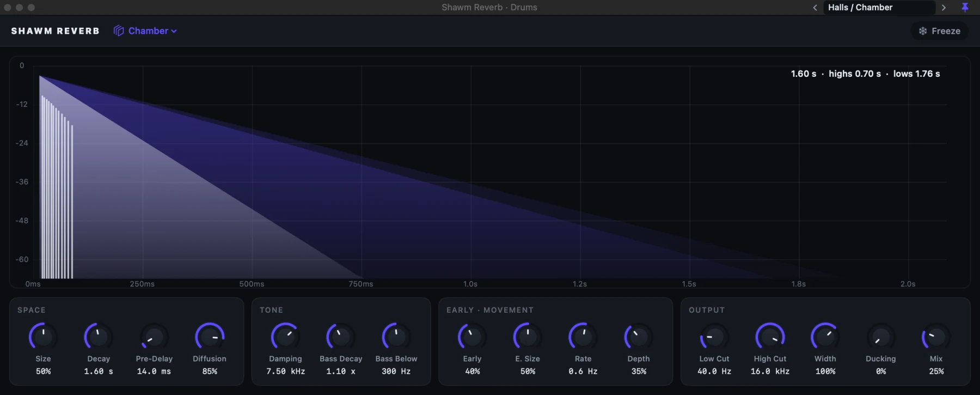Click the Diffusion knob
Viewport: 980px width, 395px height.
click(210, 337)
